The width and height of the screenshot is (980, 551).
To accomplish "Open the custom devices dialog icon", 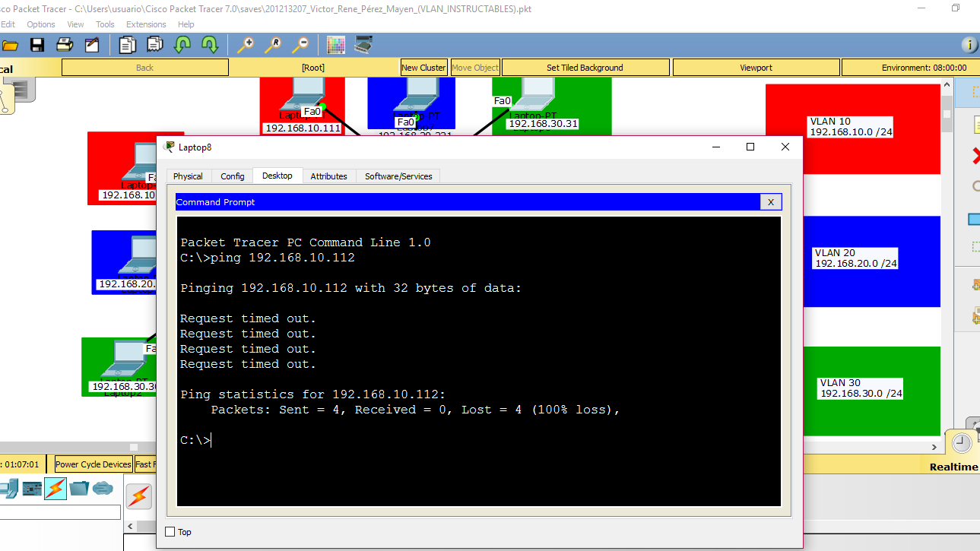I will (363, 45).
